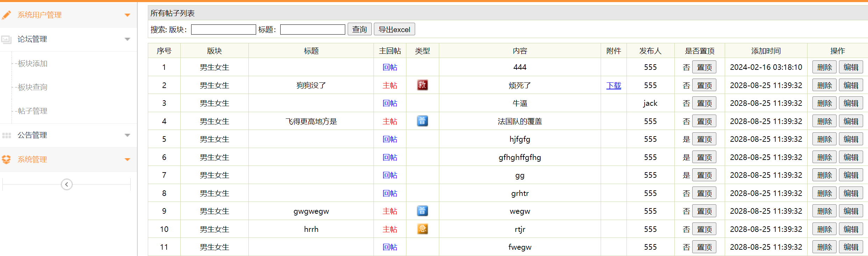Image resolution: width=868 pixels, height=256 pixels.
Task: Select the 帖子管理 submenu item
Action: (x=32, y=111)
